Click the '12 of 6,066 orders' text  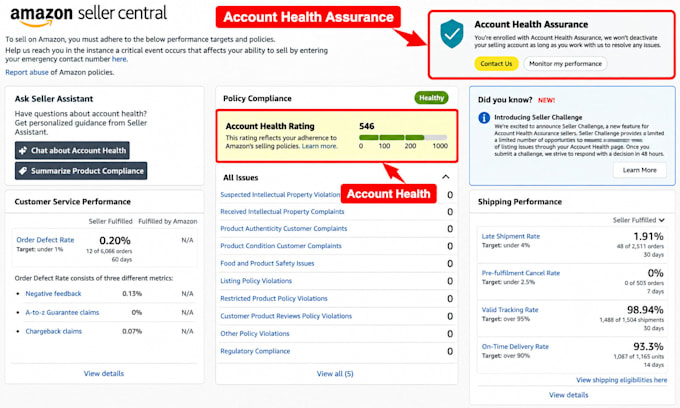(109, 251)
